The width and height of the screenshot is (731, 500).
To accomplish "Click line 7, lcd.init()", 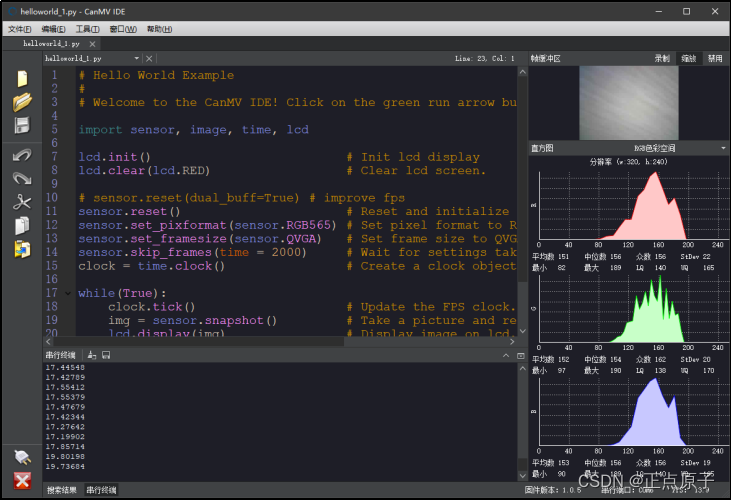I will tap(114, 157).
